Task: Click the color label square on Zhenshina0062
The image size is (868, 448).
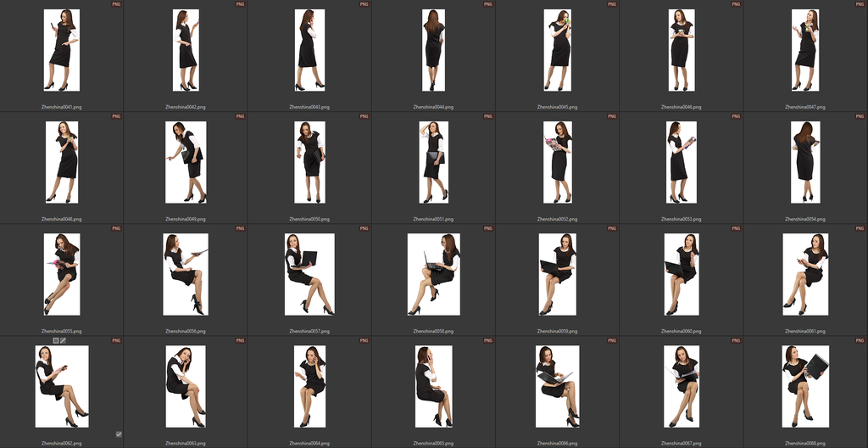Action: pyautogui.click(x=56, y=340)
